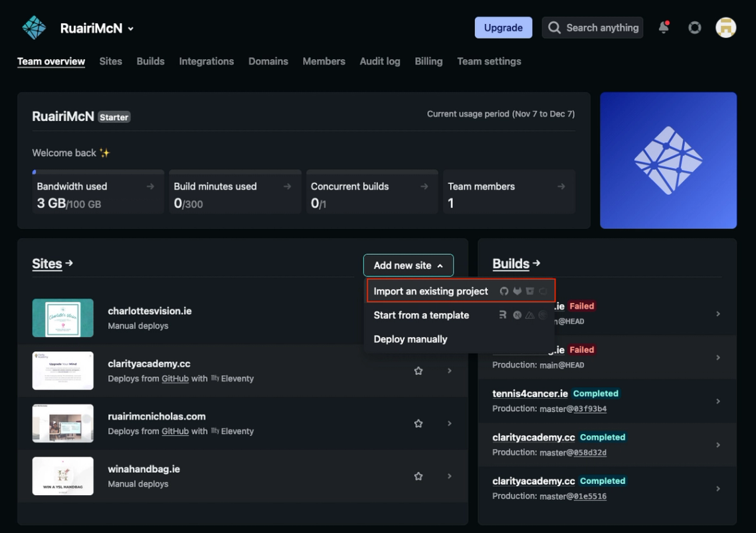The image size is (756, 533).
Task: Open the charlottesvision.ie thumbnail
Action: 62,318
